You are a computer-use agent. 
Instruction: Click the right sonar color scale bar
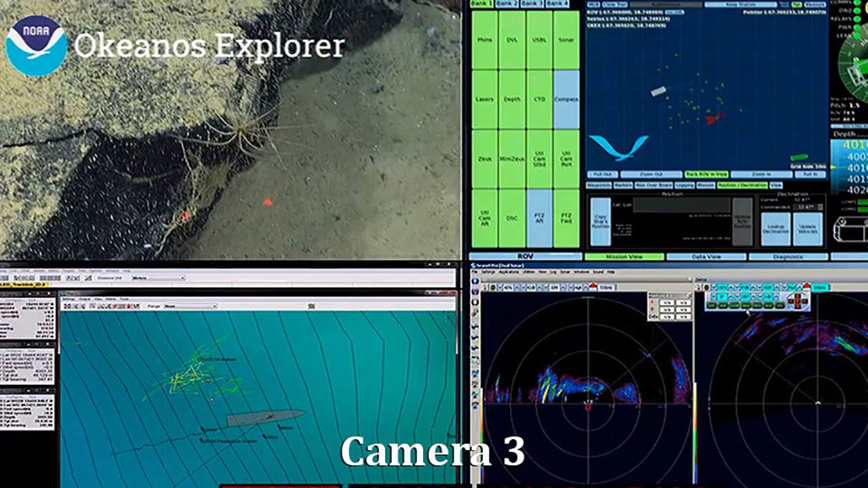click(695, 434)
